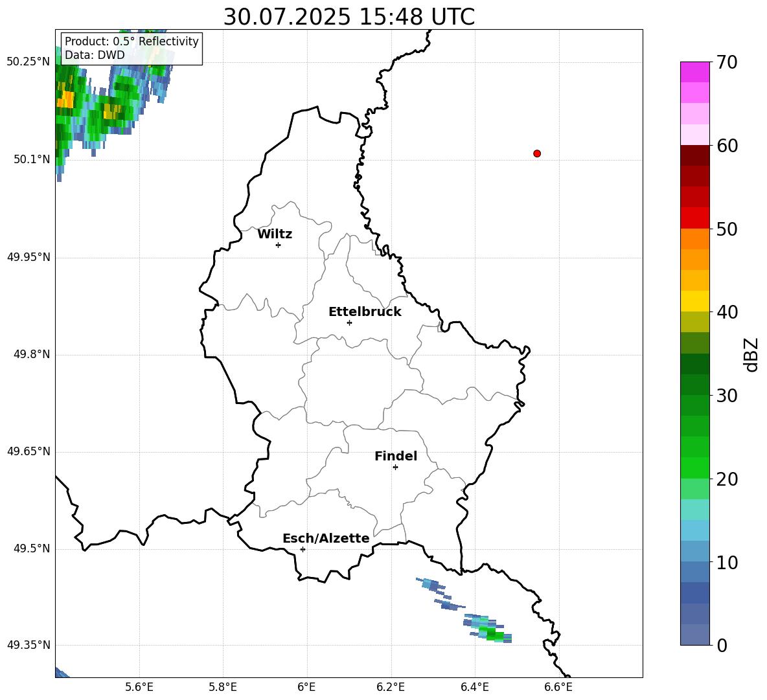Viewport: 767px width, 700px height.
Task: Click the orange echo core near 50.2°N
Action: click(65, 99)
